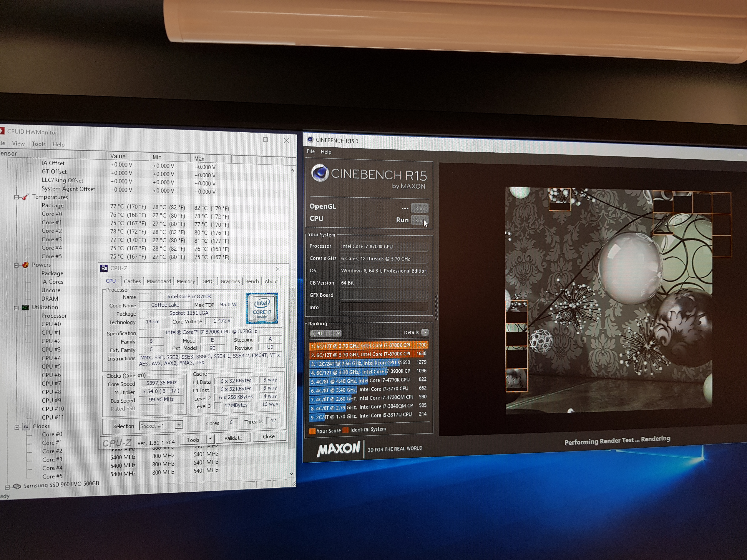Collapse the Utilization tree node in HWMonitor
This screenshot has width=747, height=560.
click(16, 308)
